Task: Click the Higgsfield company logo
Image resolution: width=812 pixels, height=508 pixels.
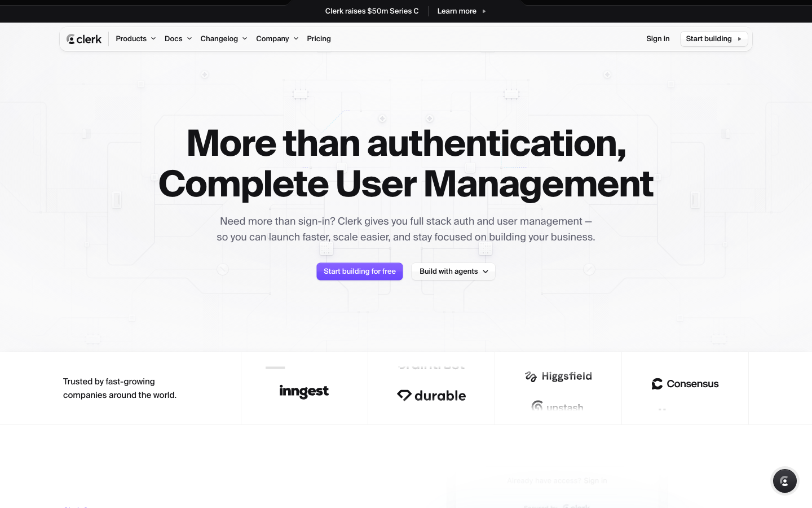Action: (x=558, y=376)
